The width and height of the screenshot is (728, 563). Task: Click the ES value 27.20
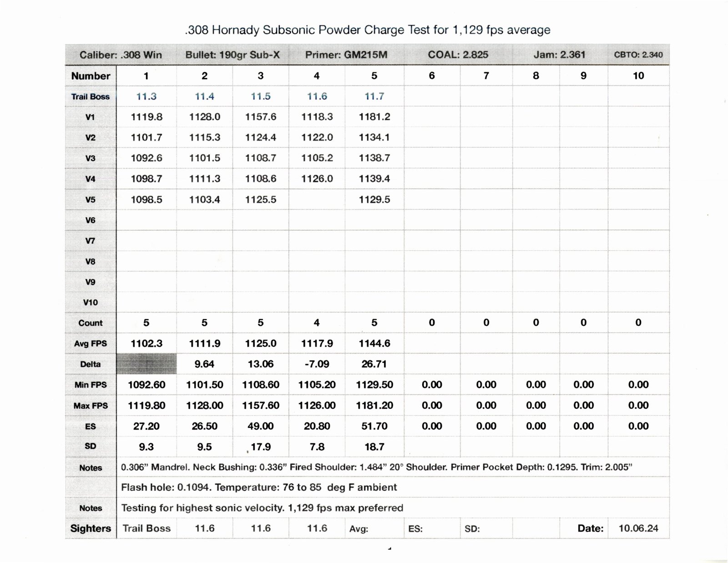point(146,426)
